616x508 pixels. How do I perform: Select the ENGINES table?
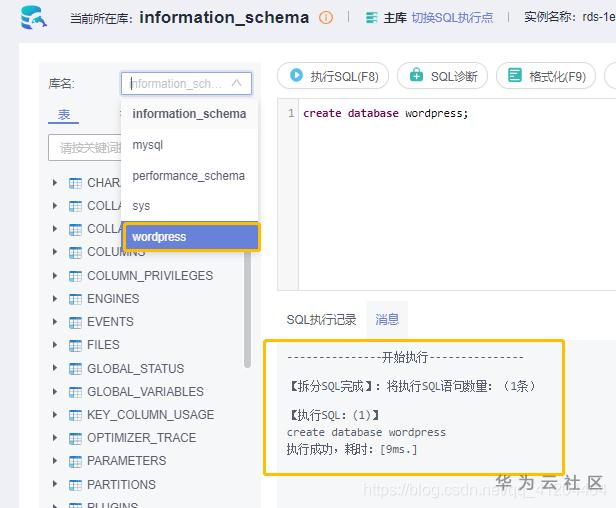click(x=113, y=299)
